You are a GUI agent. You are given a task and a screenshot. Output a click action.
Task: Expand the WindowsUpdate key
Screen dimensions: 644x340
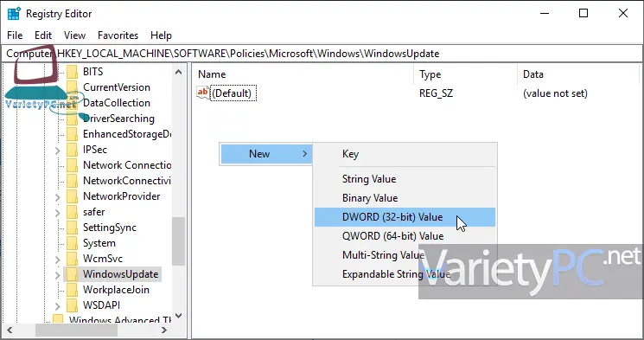click(58, 276)
